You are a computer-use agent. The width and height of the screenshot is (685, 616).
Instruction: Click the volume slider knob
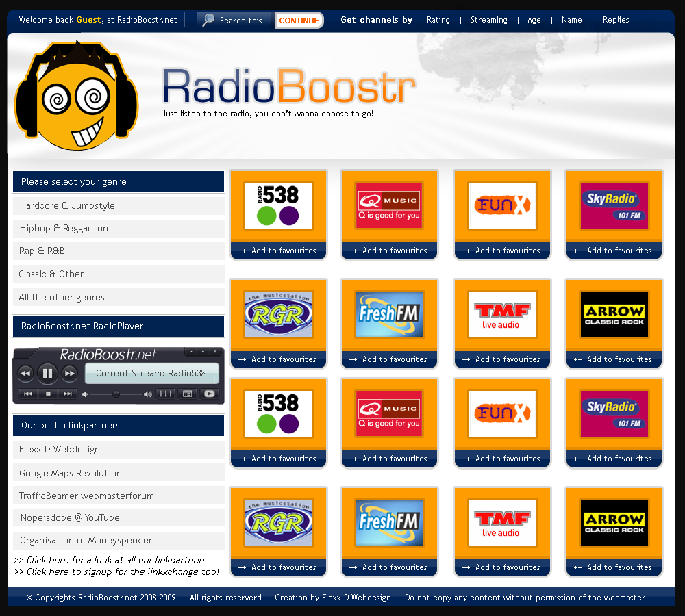click(x=116, y=394)
